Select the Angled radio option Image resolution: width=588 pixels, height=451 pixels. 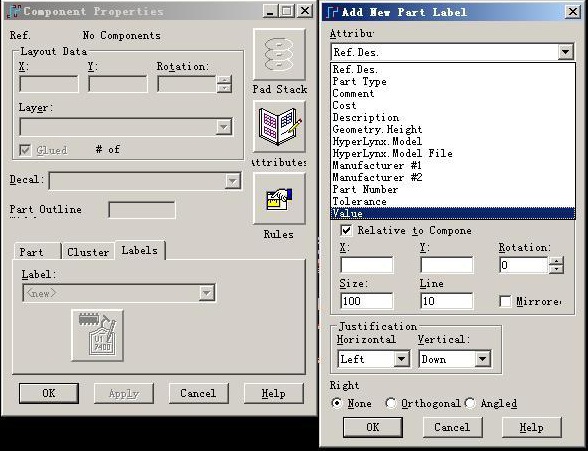click(470, 403)
